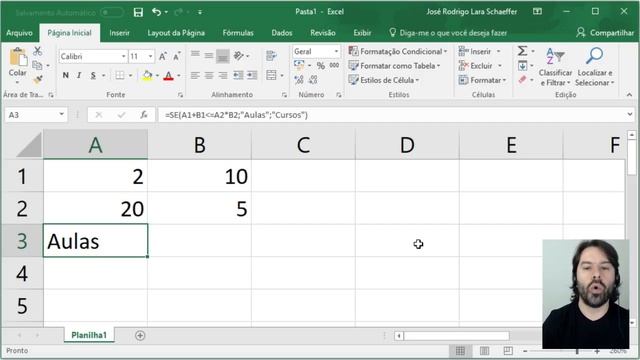Expand the formula bar chevron
Image resolution: width=640 pixels, height=360 pixels.
[630, 115]
